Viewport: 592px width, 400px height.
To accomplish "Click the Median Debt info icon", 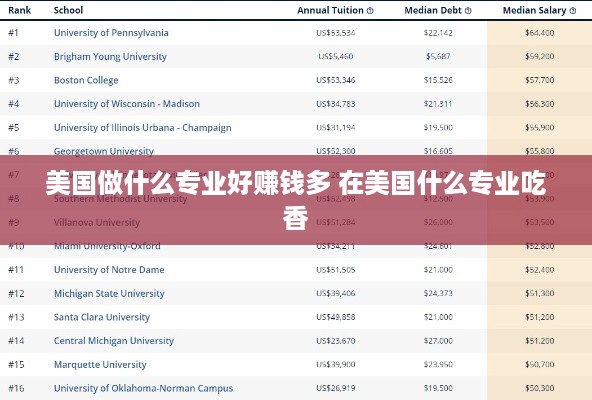I will pos(468,11).
